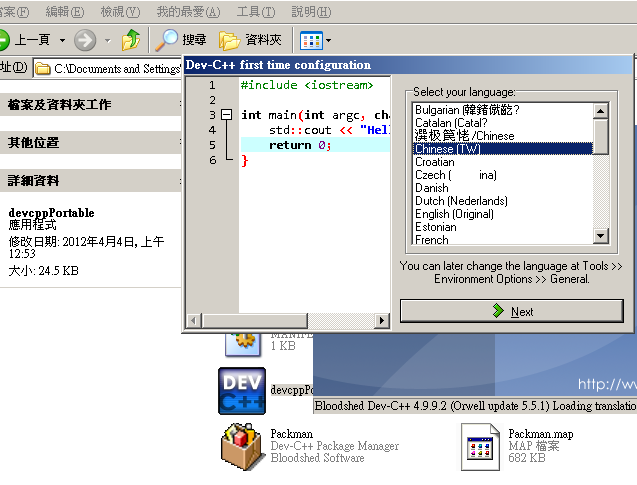Choose the simplified /Chinese language entry
The height and width of the screenshot is (485, 637).
503,136
